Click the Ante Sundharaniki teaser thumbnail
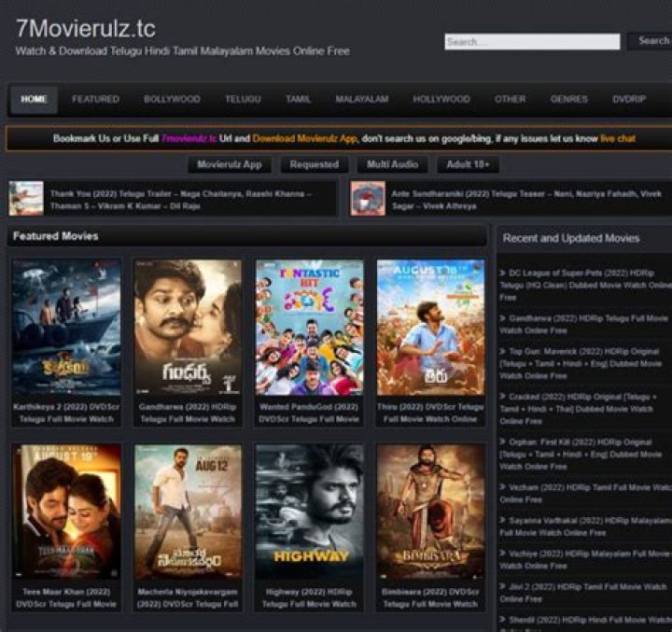The height and width of the screenshot is (632, 672). 368,199
